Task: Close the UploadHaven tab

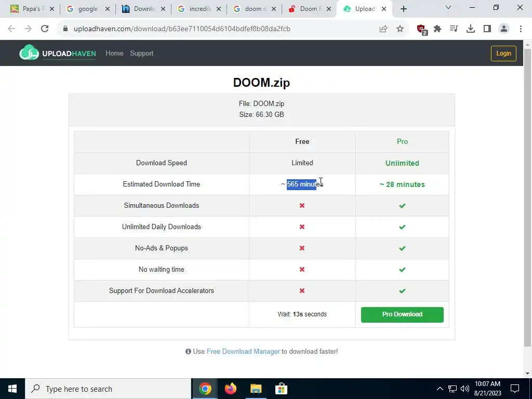Action: (384, 9)
